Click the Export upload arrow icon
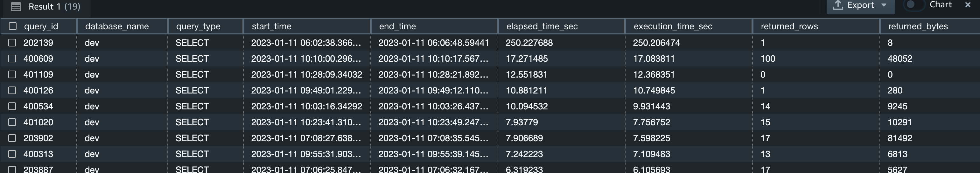 [838, 5]
